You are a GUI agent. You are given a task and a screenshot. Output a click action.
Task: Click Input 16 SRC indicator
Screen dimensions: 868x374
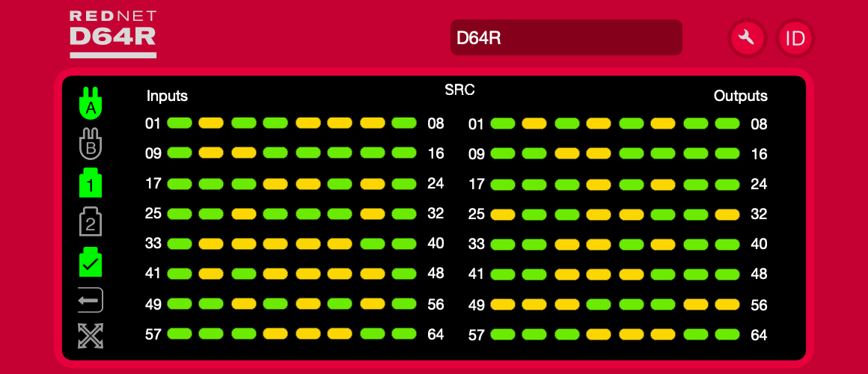coord(404,153)
